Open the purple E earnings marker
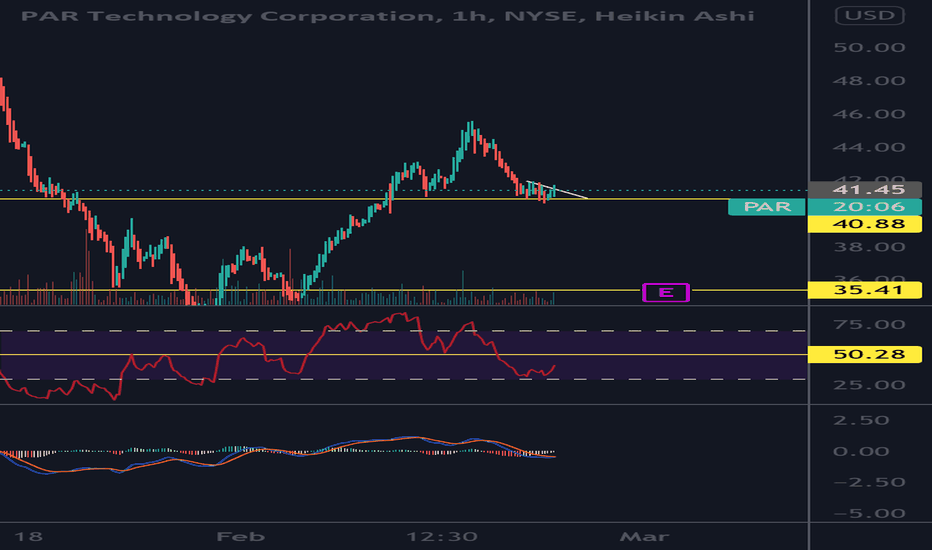Screen dimensions: 932x550 tap(666, 292)
